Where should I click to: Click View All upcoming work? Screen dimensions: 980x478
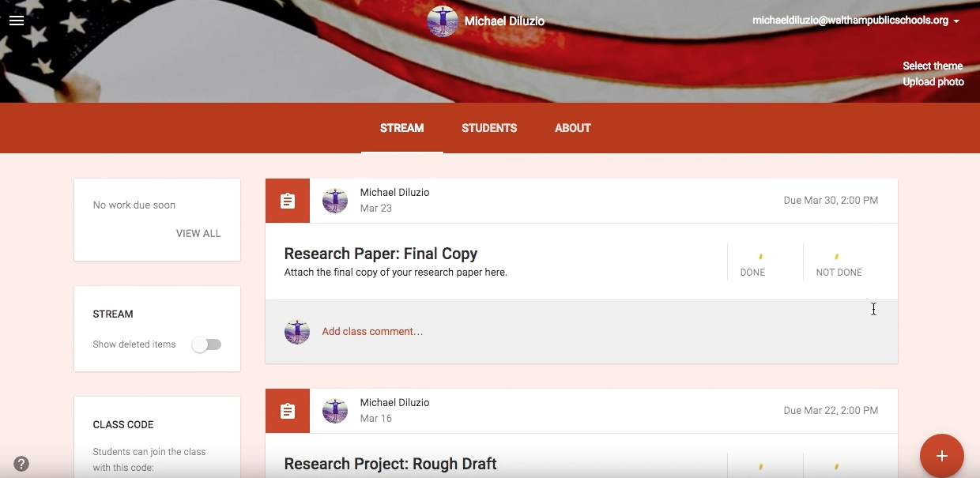(198, 234)
